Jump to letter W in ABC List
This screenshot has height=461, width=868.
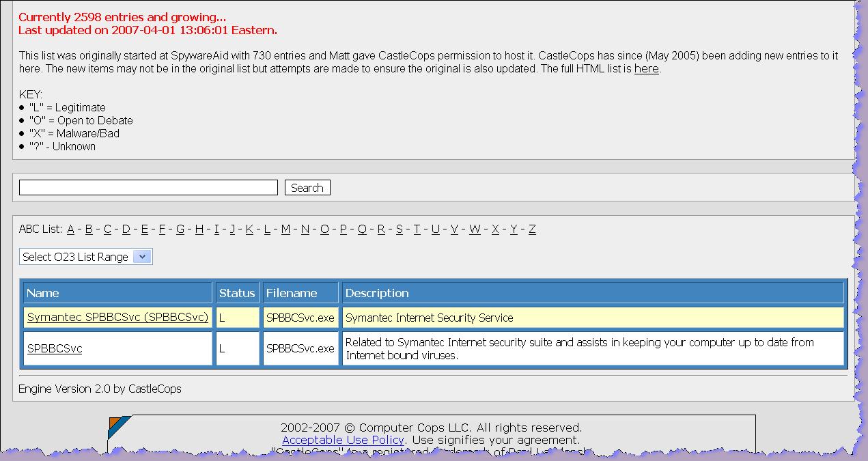coord(475,229)
